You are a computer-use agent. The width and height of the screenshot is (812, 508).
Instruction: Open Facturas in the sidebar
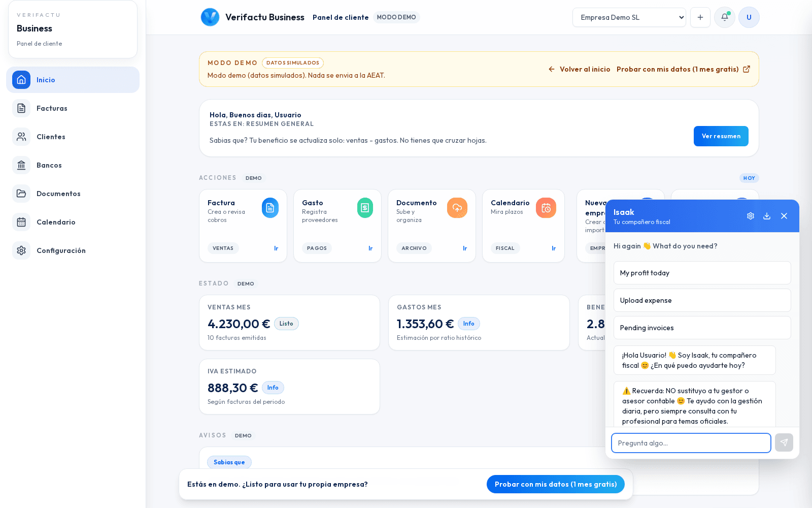(x=52, y=108)
